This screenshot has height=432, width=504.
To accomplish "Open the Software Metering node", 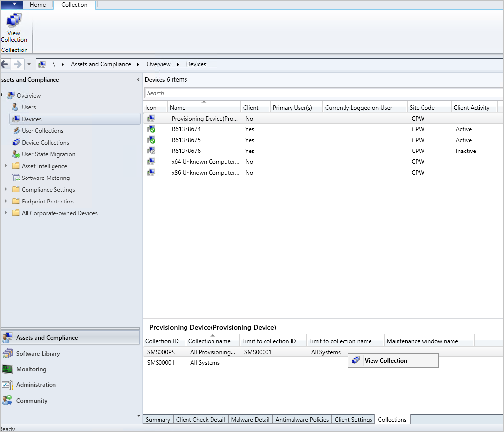I will (44, 178).
